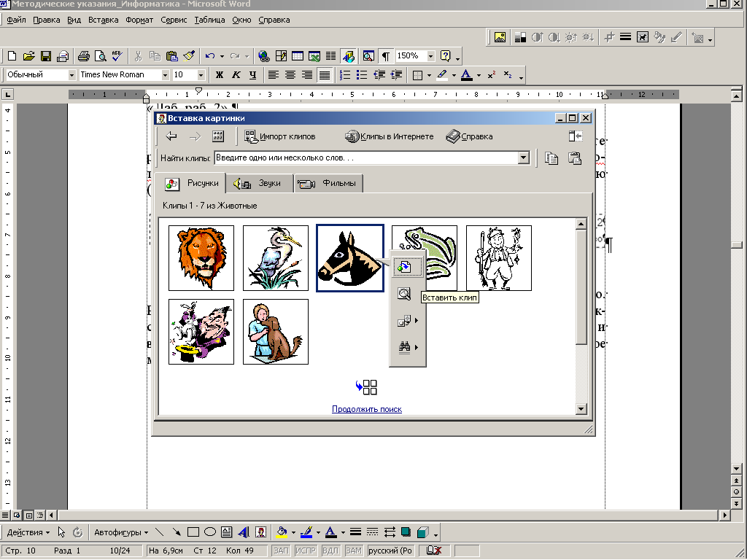This screenshot has width=747, height=560.
Task: Activate the format painter brush
Action: click(189, 56)
